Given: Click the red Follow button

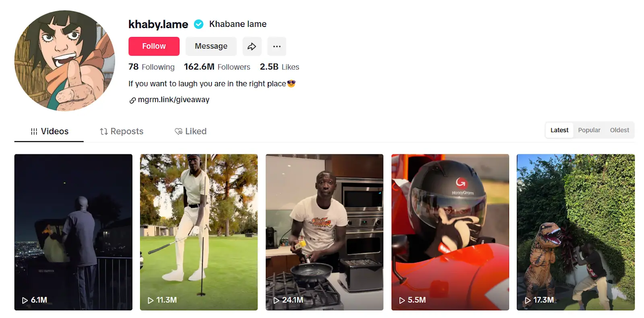Looking at the screenshot, I should [x=154, y=46].
